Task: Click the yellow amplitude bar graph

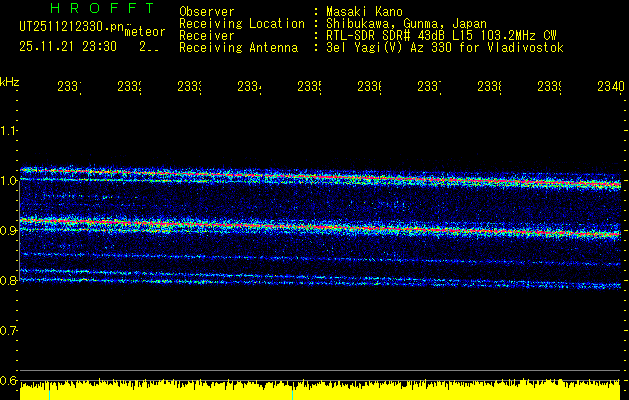Action: [320, 391]
